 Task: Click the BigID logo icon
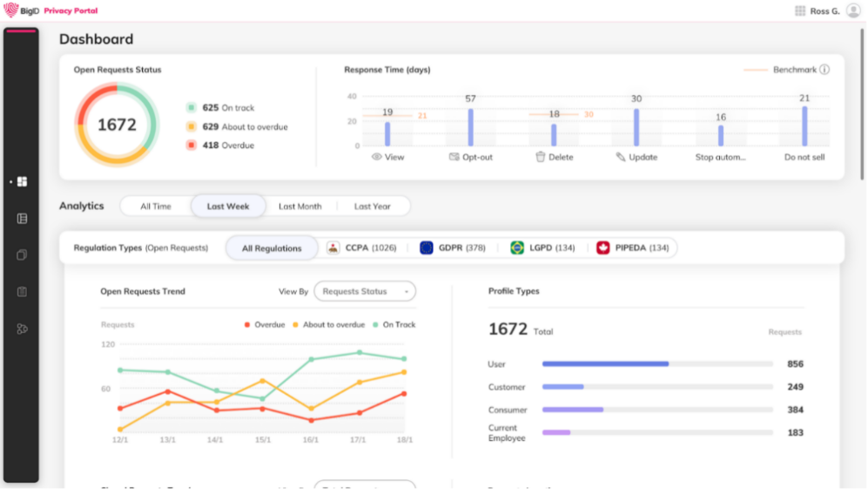click(11, 10)
